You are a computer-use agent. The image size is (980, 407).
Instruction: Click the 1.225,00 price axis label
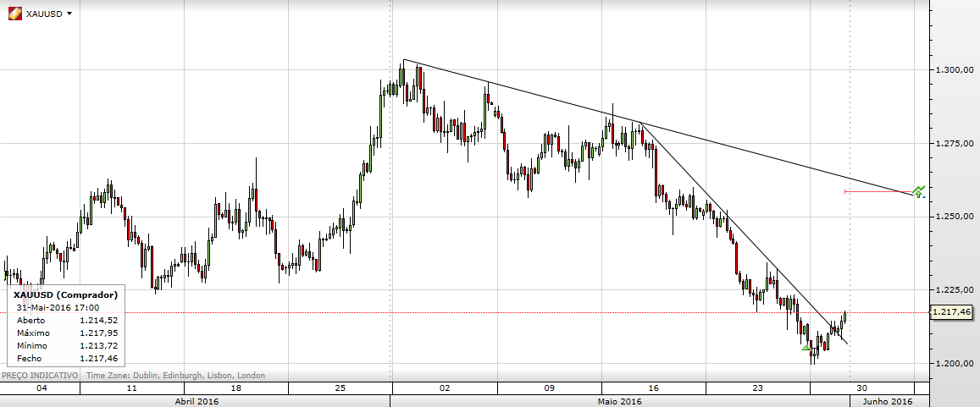coord(954,289)
